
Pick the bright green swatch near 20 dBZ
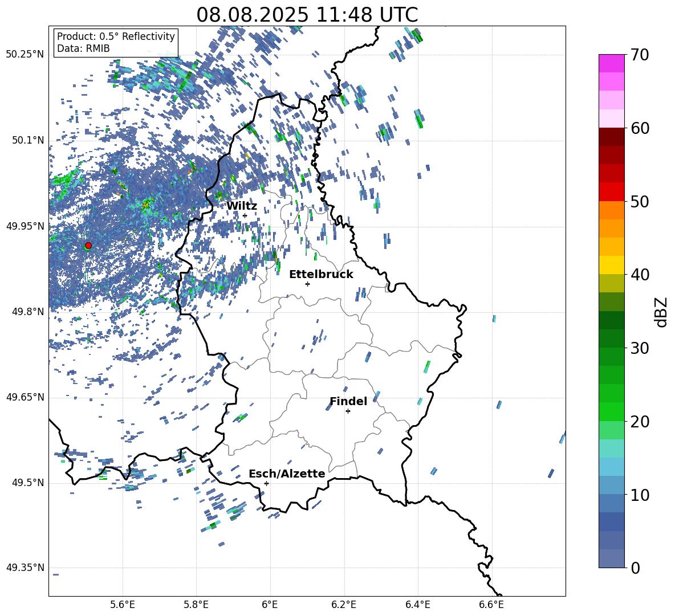pos(612,411)
